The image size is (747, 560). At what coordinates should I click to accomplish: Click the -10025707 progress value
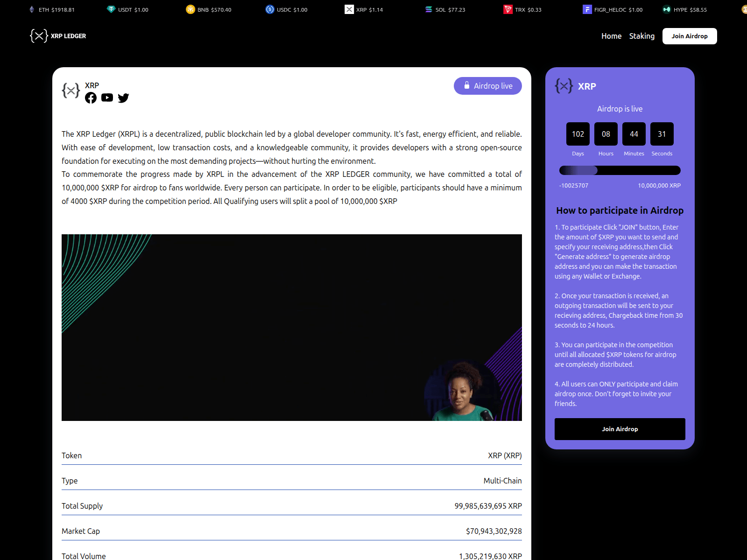[x=574, y=185]
